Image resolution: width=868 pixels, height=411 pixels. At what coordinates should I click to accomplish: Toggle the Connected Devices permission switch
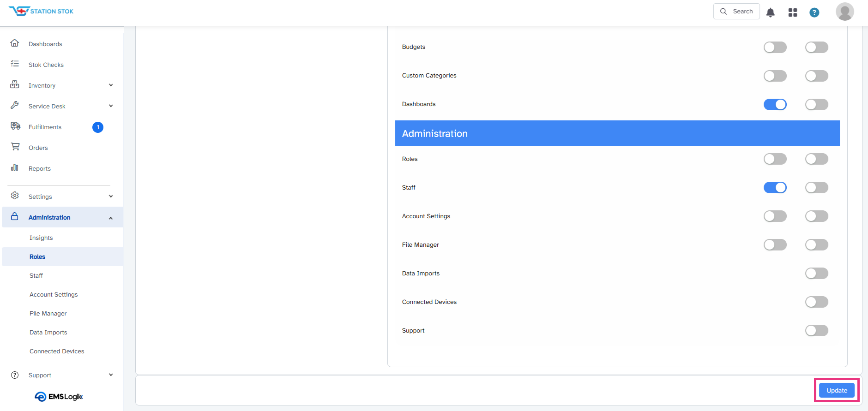(x=817, y=302)
